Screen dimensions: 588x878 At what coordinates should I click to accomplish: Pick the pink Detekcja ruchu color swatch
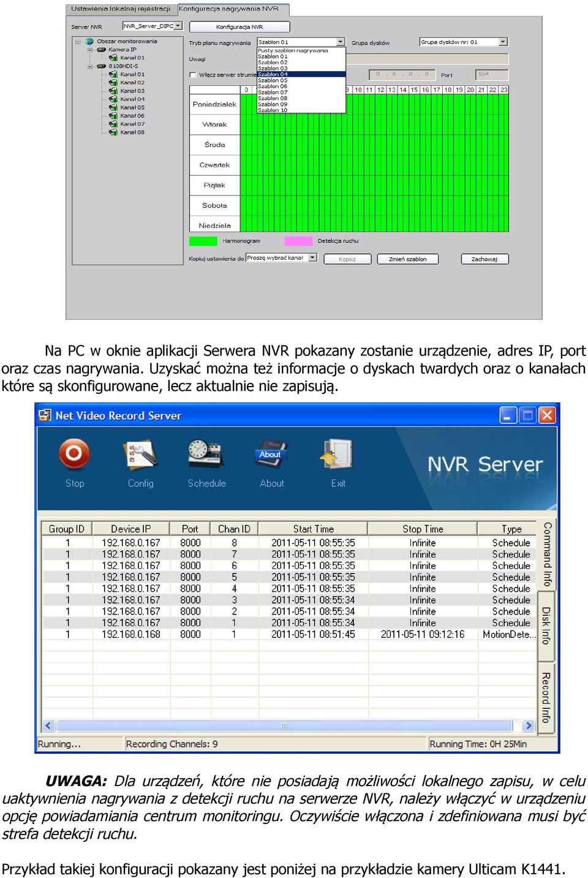(298, 241)
